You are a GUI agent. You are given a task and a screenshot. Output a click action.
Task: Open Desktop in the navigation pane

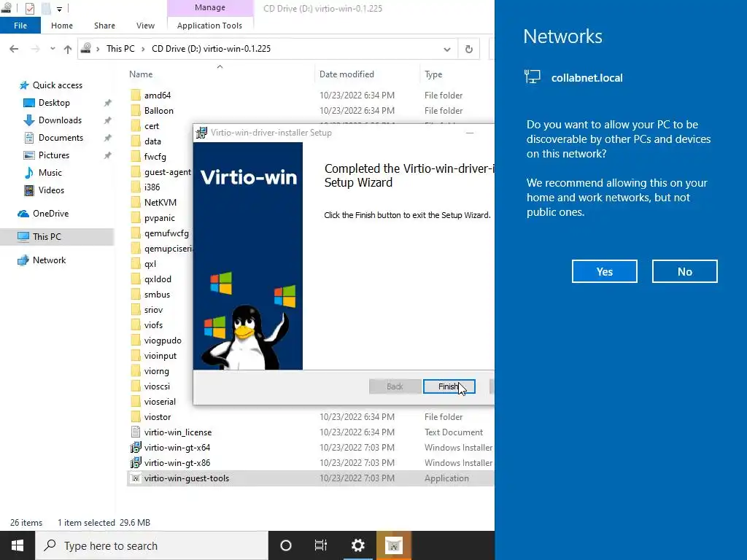click(54, 103)
